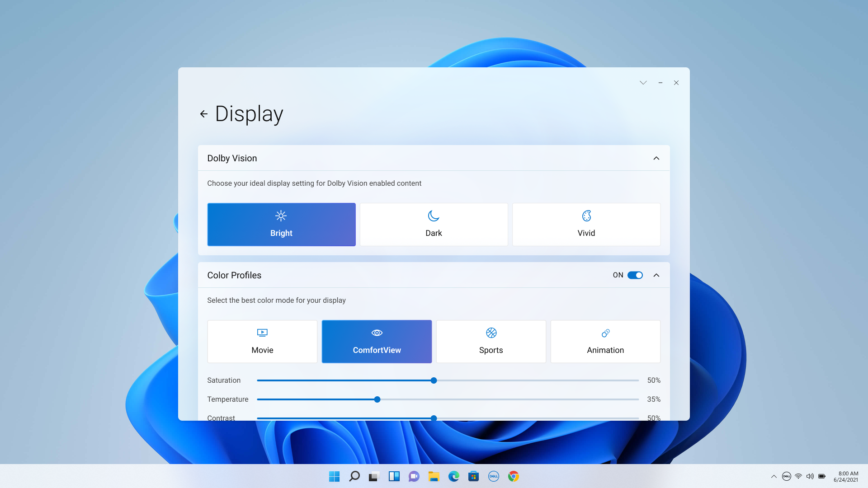
Task: Collapse the Dolby Vision section
Action: tap(656, 158)
